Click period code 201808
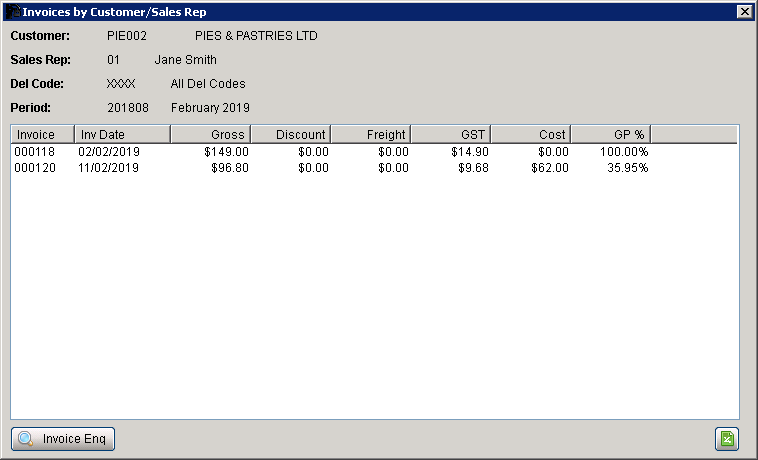This screenshot has width=758, height=460. pos(128,108)
